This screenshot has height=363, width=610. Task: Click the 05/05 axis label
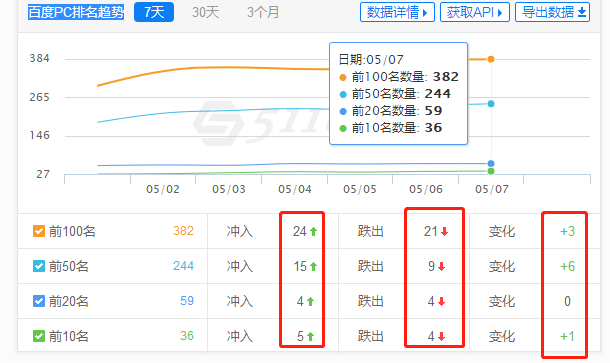(x=360, y=189)
